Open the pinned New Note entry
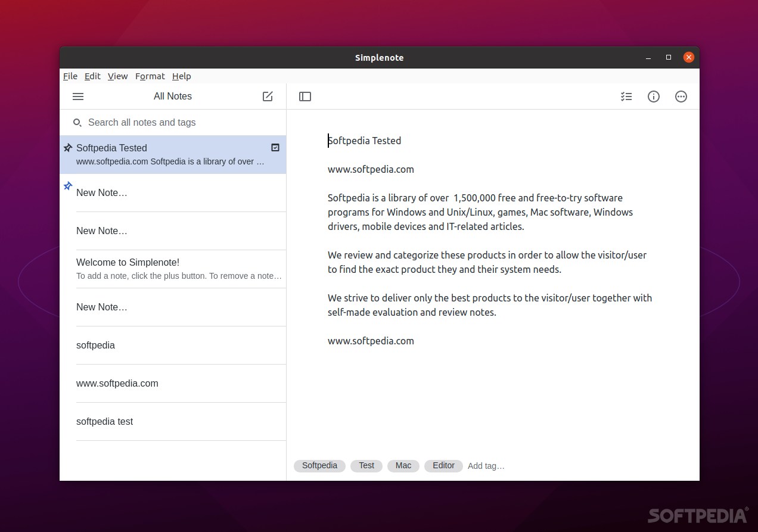 click(x=173, y=193)
